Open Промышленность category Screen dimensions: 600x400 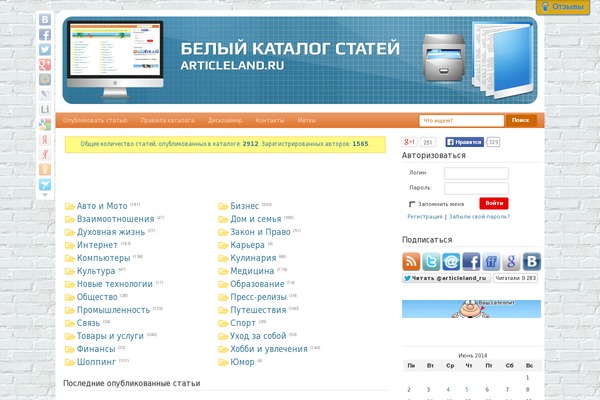click(x=113, y=310)
